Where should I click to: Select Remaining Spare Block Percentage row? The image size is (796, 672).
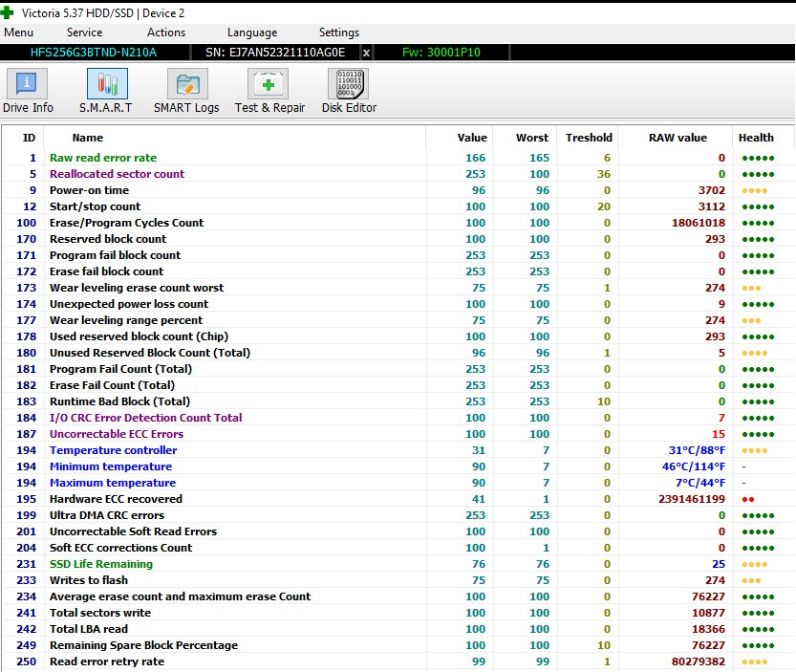pos(398,645)
